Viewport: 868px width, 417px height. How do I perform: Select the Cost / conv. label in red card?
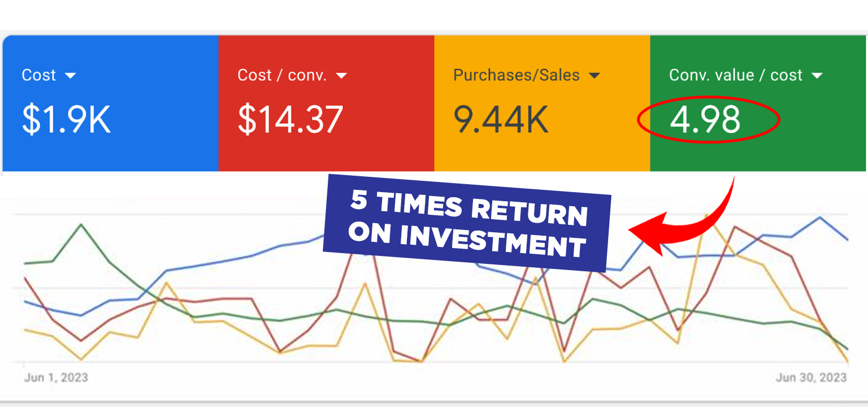[x=282, y=75]
